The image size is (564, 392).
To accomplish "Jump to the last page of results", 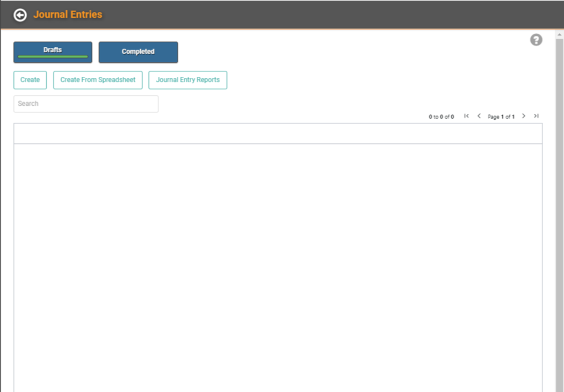I will [x=536, y=116].
